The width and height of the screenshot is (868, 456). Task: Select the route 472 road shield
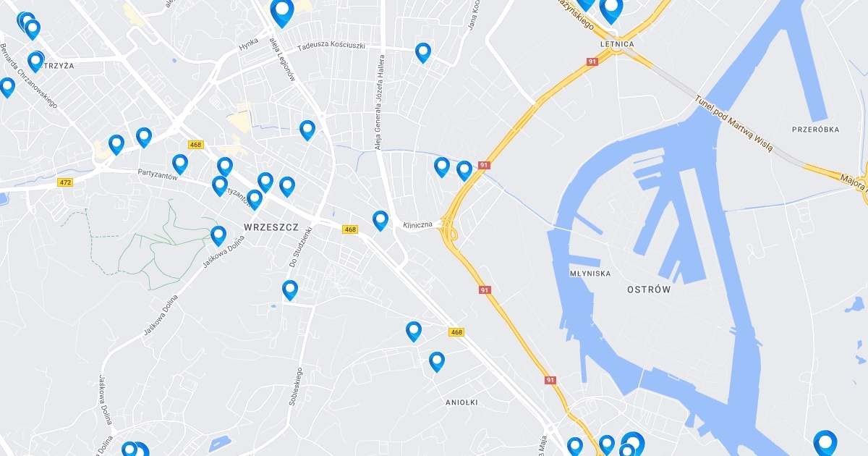coord(66,183)
